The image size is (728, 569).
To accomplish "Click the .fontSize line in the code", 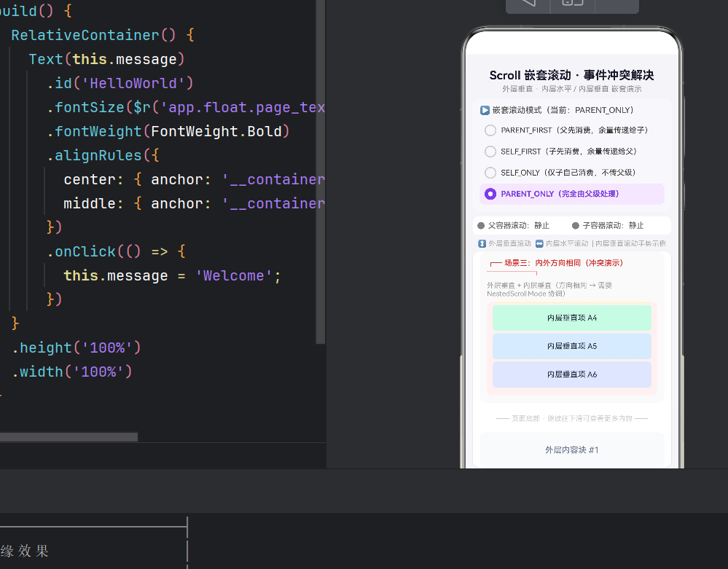I will click(186, 108).
